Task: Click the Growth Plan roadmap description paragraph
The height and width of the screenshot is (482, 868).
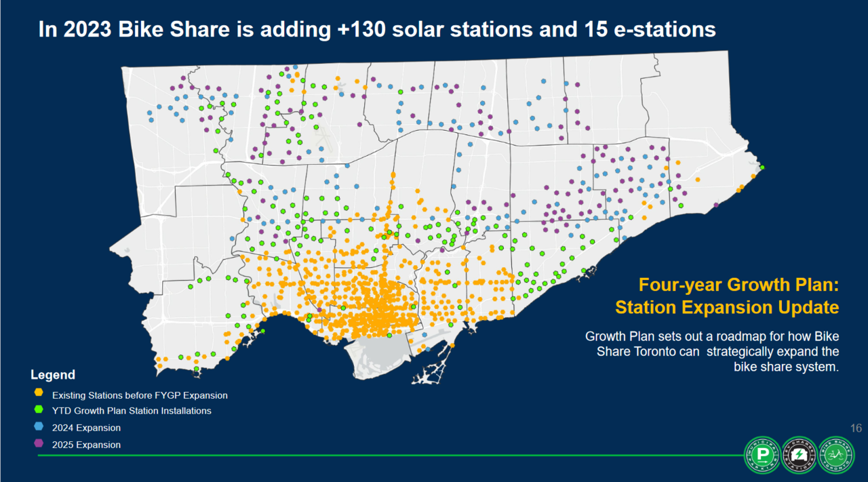Action: pyautogui.click(x=712, y=351)
